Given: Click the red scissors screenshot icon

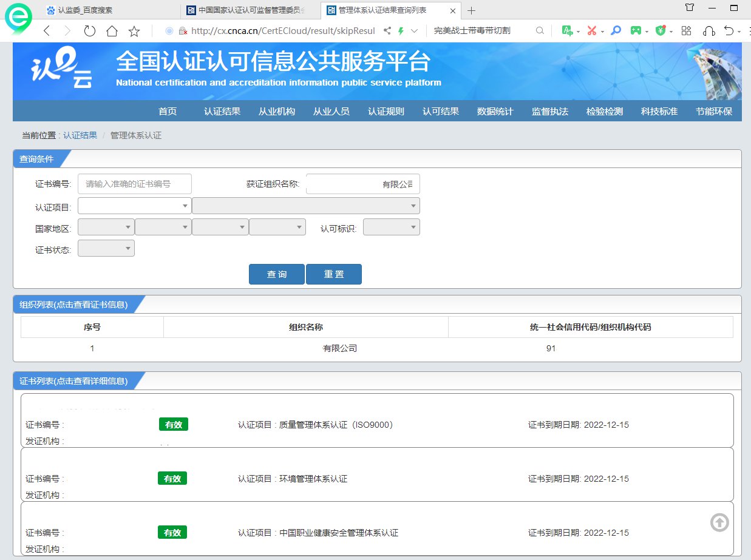Looking at the screenshot, I should pyautogui.click(x=591, y=31).
